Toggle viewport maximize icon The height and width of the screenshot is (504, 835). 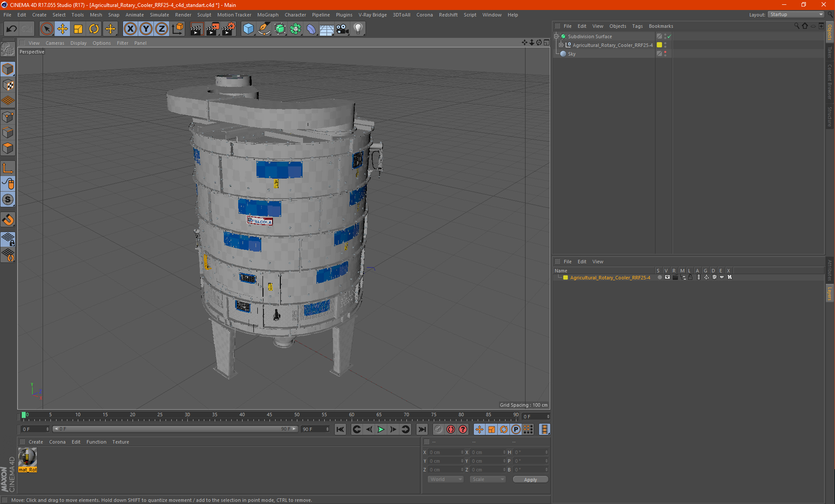tap(546, 43)
